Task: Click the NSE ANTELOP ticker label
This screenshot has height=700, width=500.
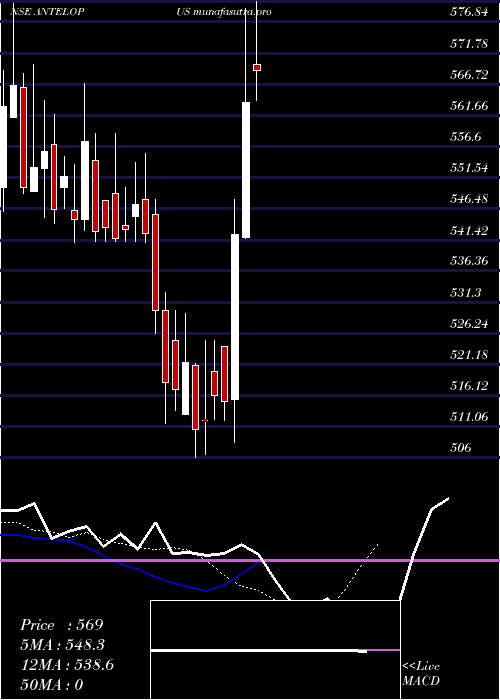Action: 47,12
